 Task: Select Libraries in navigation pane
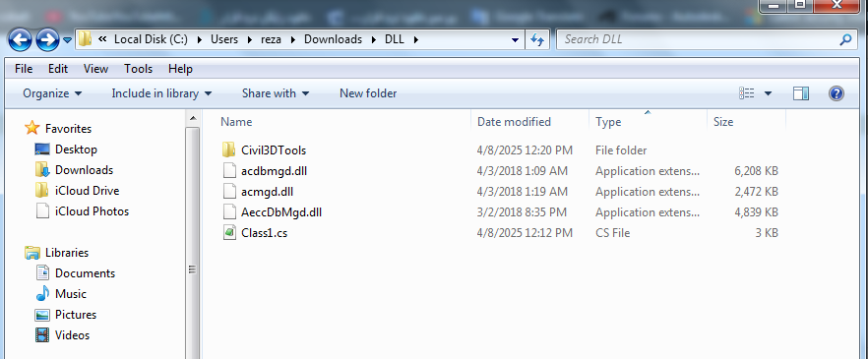(x=67, y=253)
